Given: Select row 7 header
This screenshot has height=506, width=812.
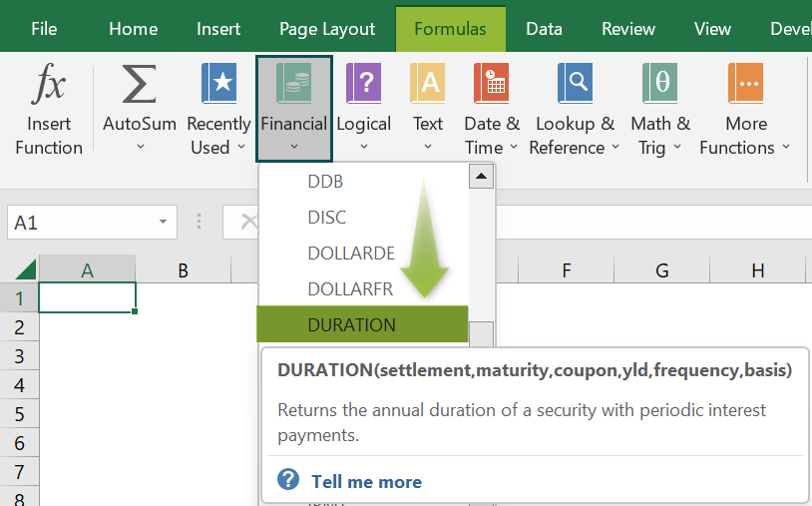Looking at the screenshot, I should pos(19,472).
